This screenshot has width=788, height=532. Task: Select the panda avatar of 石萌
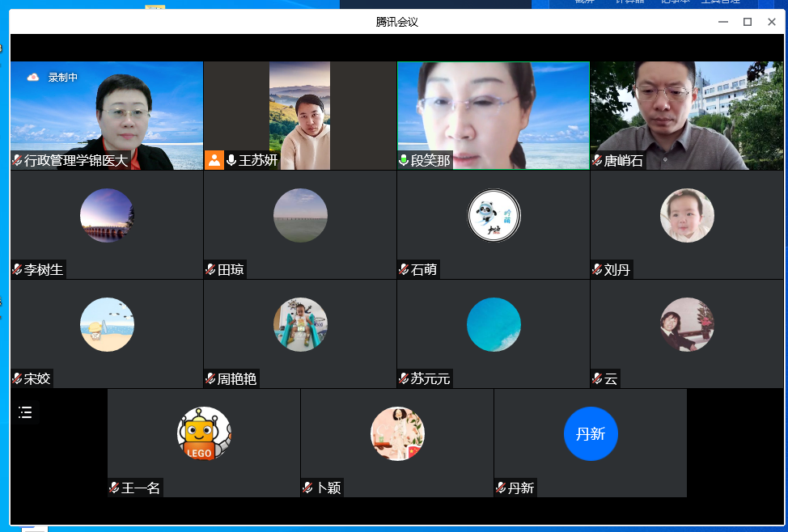pyautogui.click(x=494, y=215)
